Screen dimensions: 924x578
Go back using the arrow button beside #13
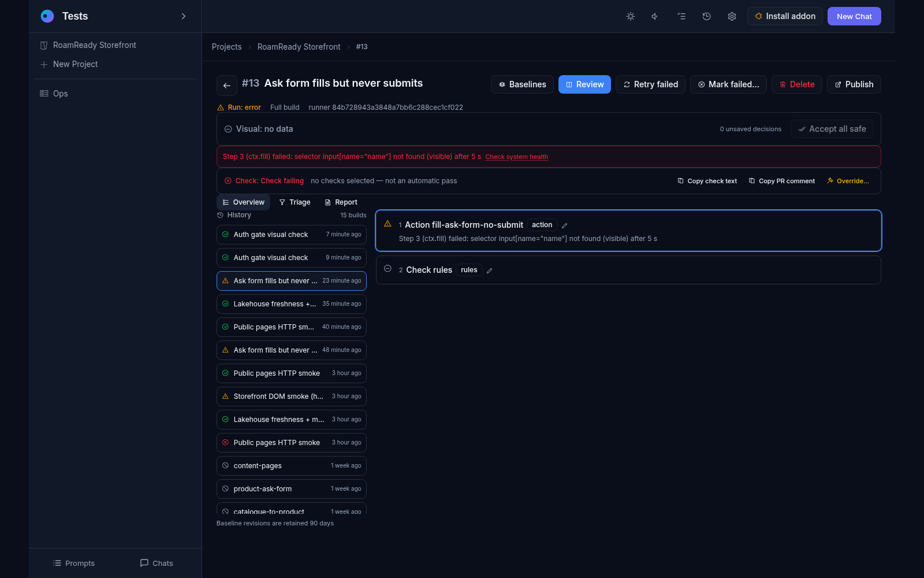[227, 85]
